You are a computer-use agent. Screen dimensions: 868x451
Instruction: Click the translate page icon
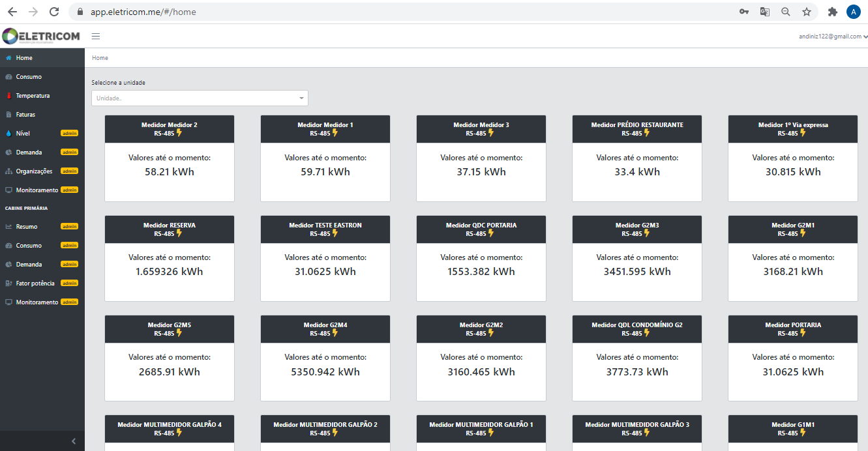[x=765, y=12]
